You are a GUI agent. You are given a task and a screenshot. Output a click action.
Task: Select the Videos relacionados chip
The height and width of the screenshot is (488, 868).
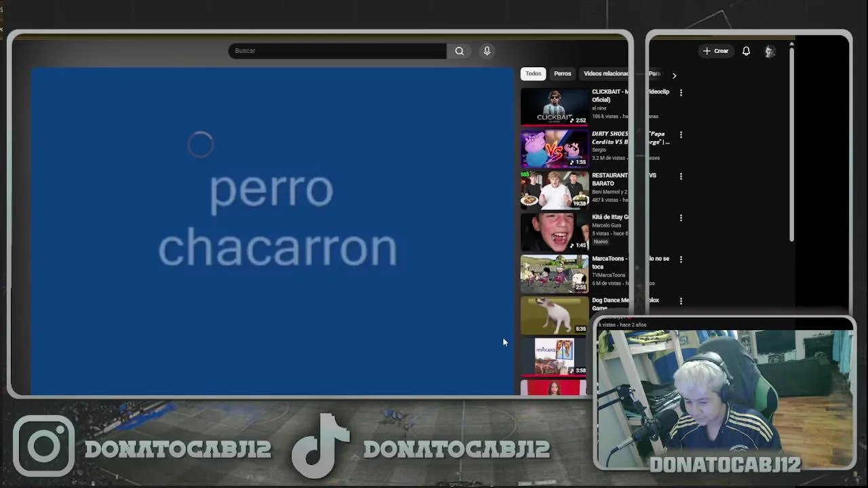pyautogui.click(x=606, y=73)
